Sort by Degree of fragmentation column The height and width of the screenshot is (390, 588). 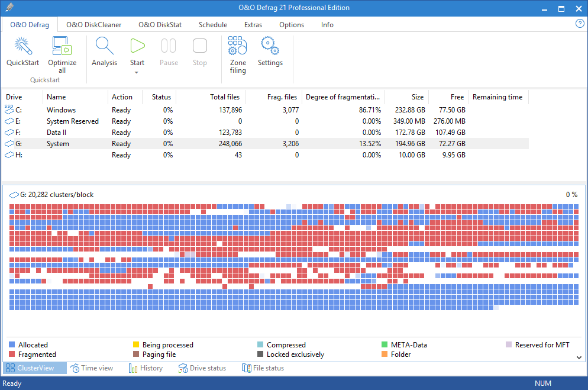pyautogui.click(x=343, y=97)
